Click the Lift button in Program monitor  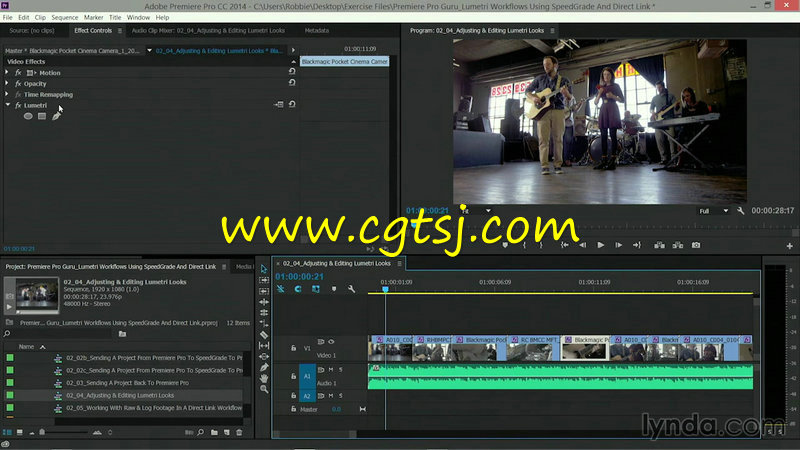(x=659, y=245)
